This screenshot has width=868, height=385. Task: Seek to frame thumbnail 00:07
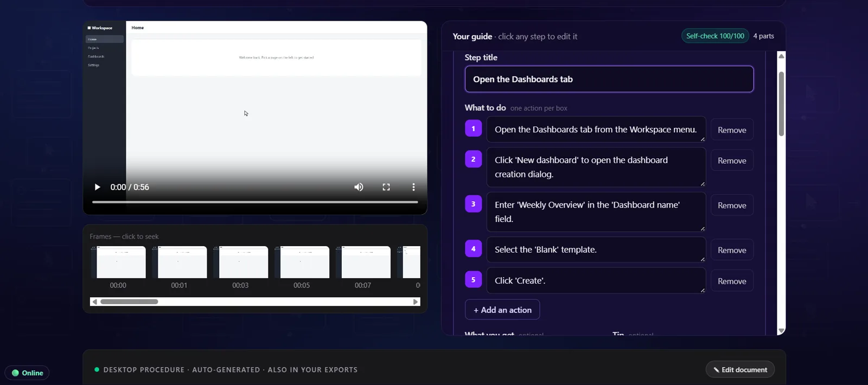(x=363, y=262)
